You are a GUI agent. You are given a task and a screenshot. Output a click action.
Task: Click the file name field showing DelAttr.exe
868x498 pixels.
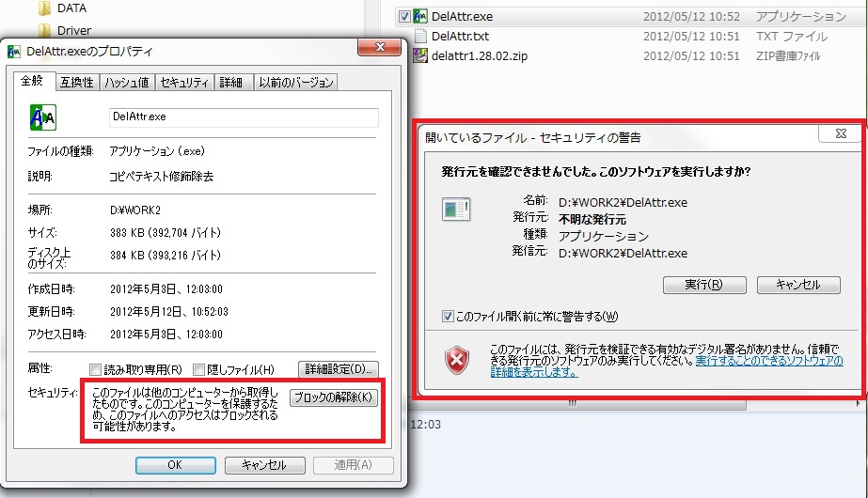coord(243,117)
